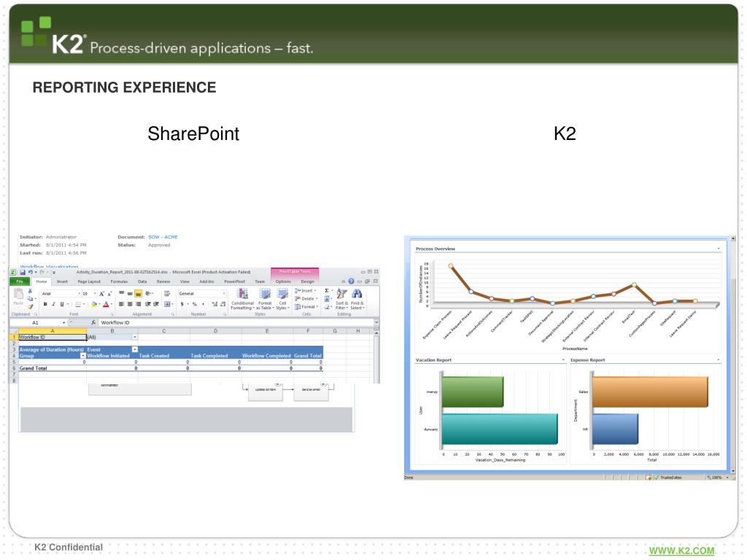This screenshot has width=747, height=560.
Task: Click the Merge & Center icon
Action: click(169, 304)
